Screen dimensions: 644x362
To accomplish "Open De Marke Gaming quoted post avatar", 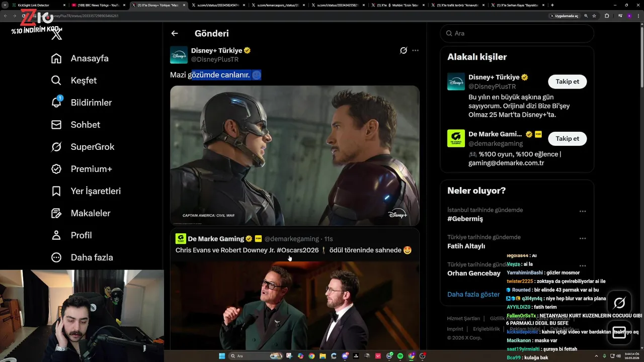I will (x=181, y=239).
